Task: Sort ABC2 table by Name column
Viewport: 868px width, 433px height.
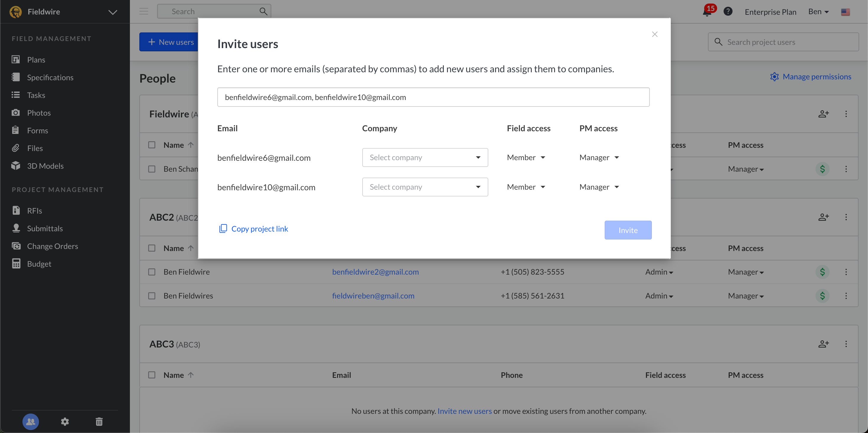Action: (x=179, y=248)
